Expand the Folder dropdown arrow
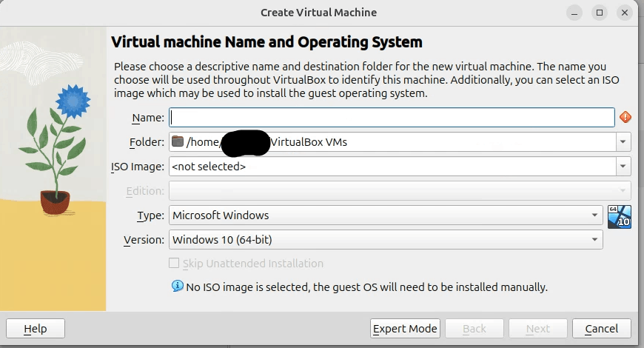This screenshot has width=644, height=348. 623,142
